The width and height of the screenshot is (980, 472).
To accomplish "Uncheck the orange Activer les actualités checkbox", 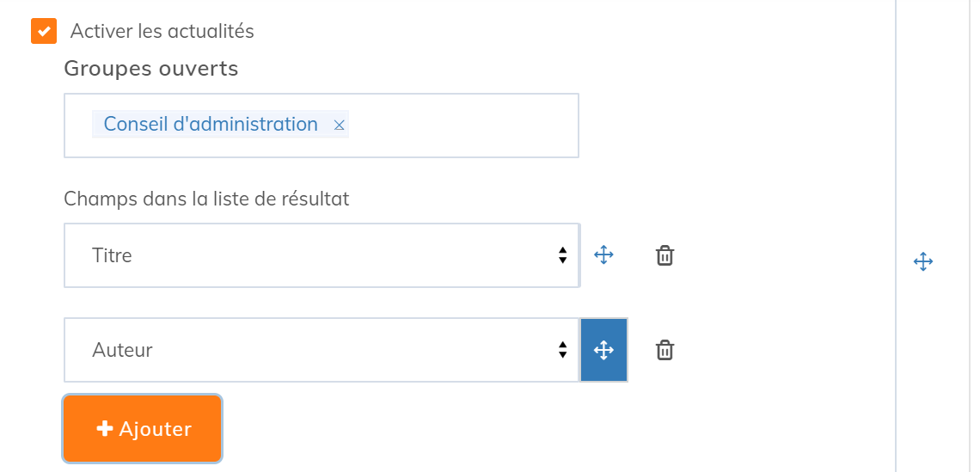I will [44, 31].
